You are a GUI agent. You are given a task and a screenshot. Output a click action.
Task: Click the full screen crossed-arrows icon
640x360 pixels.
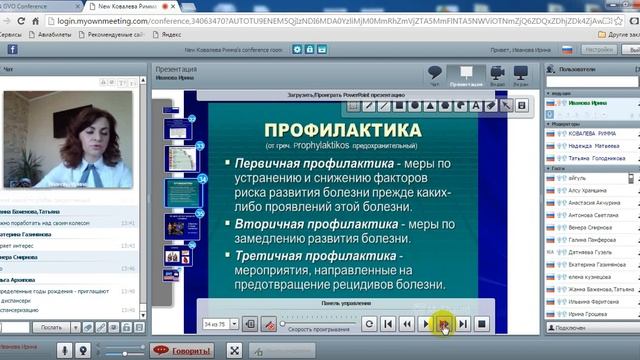tap(234, 351)
